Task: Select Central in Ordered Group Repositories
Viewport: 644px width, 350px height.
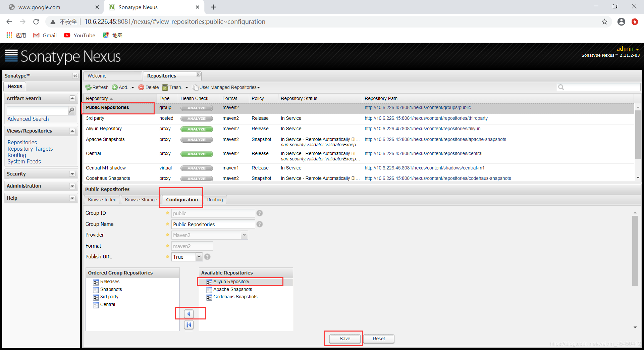Action: 107,304
